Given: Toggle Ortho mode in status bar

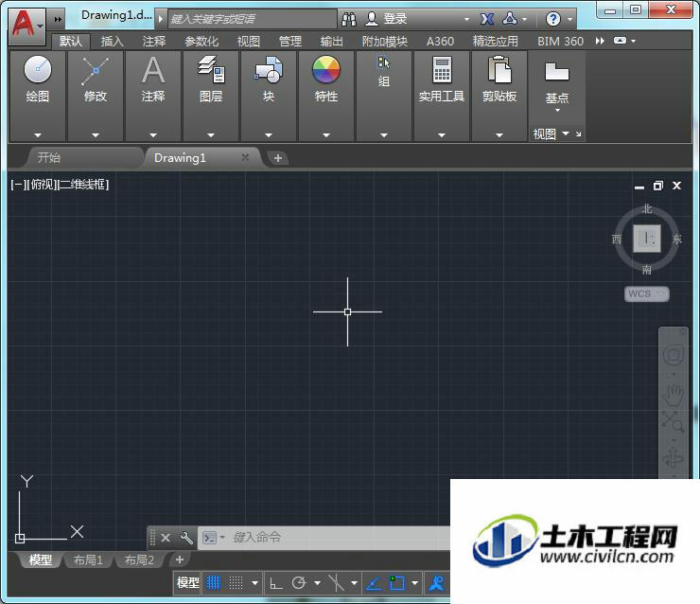Looking at the screenshot, I should coord(276,583).
